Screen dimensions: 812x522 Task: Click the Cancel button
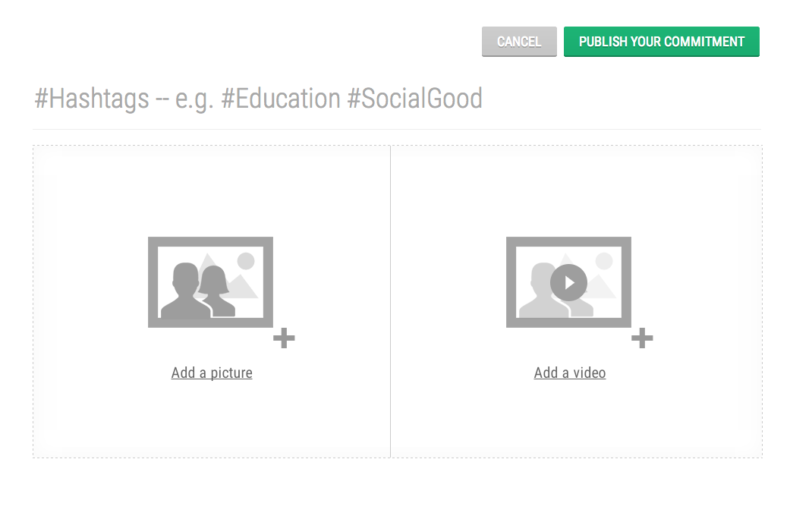pyautogui.click(x=519, y=42)
